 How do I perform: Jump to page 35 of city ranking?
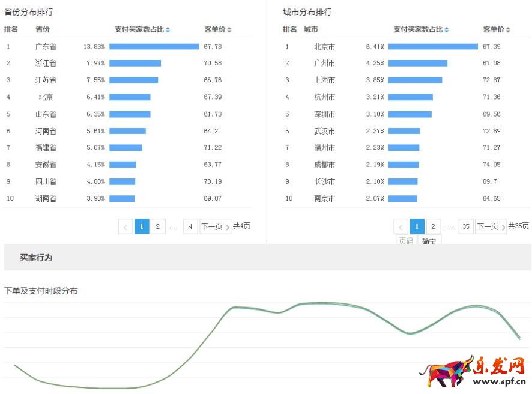pos(466,226)
